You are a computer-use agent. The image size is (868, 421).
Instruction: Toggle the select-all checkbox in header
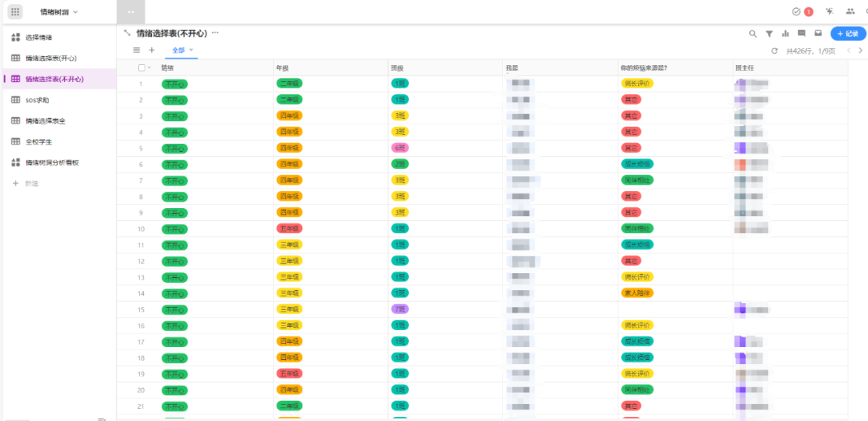point(141,67)
